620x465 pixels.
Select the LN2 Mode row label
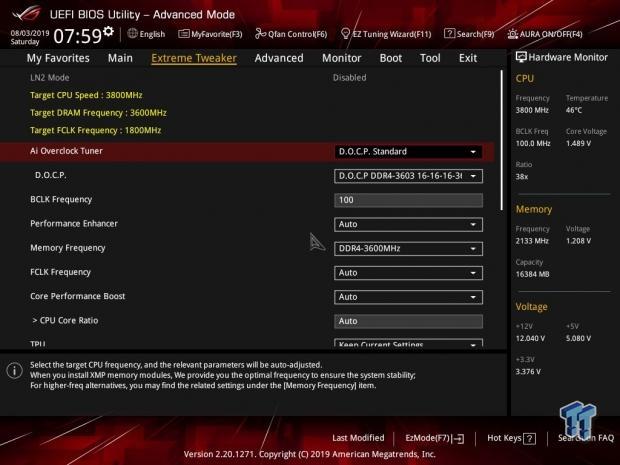tap(50, 78)
